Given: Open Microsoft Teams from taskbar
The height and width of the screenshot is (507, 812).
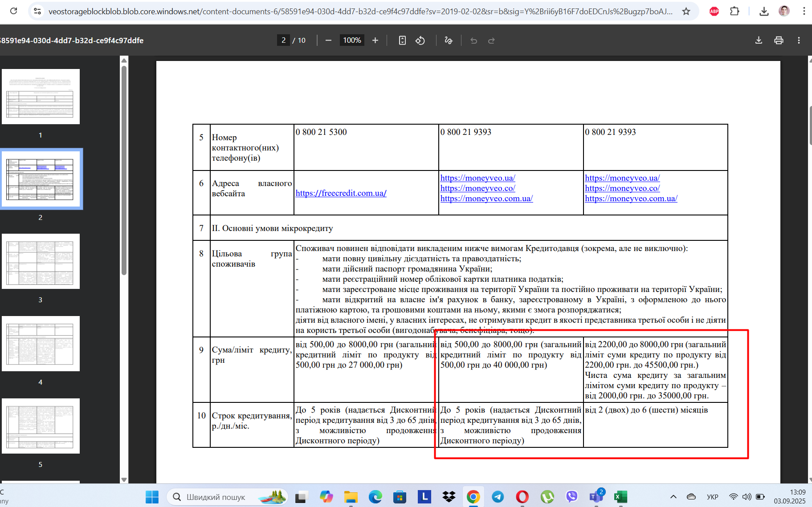Looking at the screenshot, I should click(x=596, y=497).
